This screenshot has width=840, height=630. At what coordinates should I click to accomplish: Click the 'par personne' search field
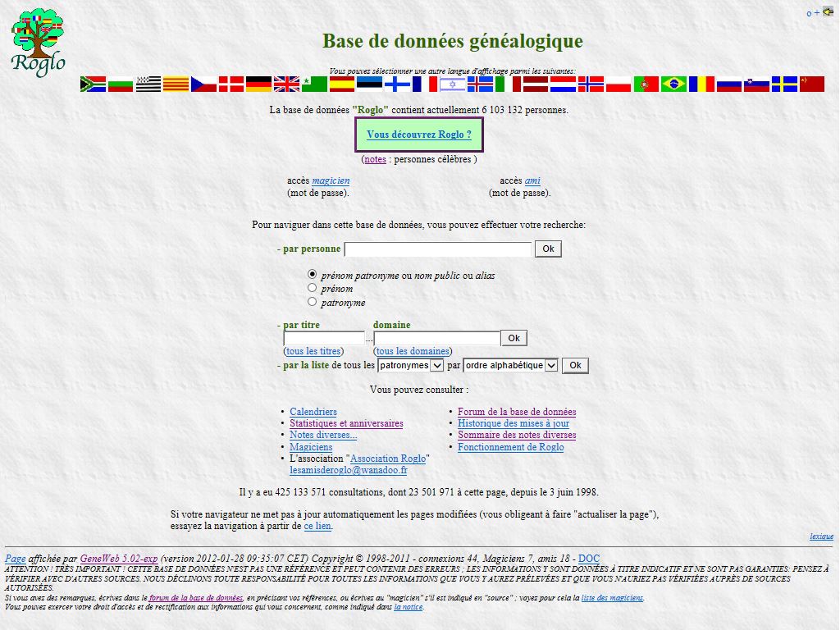coord(438,249)
